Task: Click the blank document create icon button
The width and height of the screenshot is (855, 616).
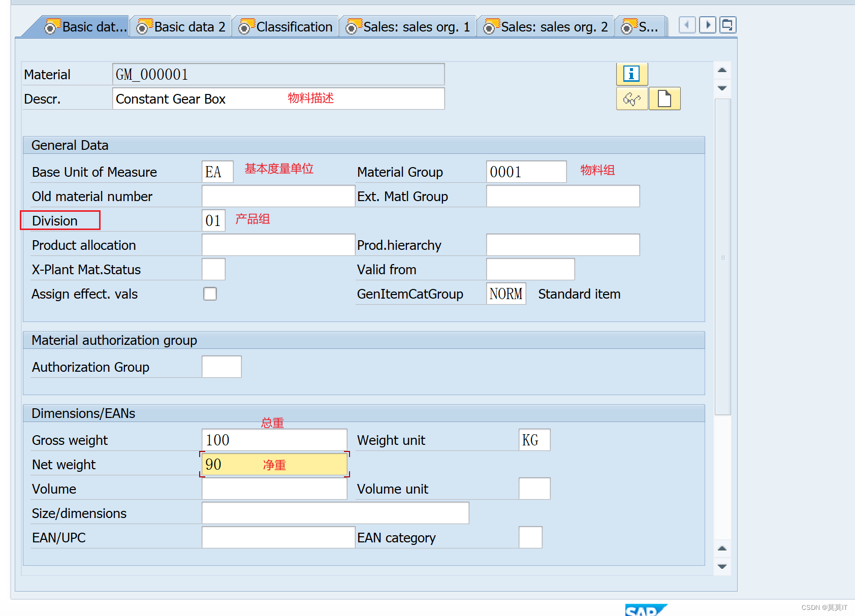Action: (664, 99)
